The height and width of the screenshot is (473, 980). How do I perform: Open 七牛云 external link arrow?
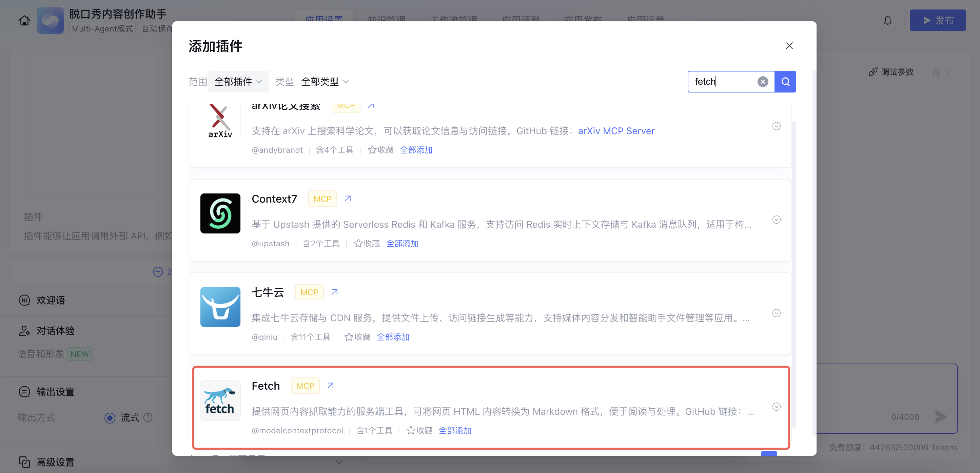[334, 292]
